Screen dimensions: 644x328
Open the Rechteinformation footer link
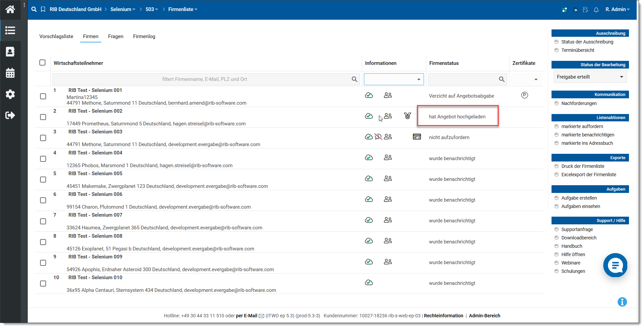(x=443, y=316)
